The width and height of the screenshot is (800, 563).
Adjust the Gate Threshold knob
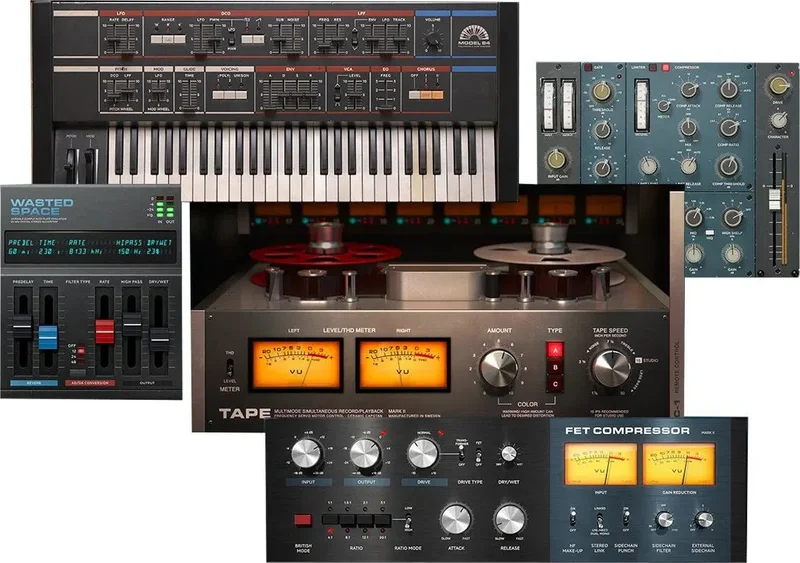point(602,91)
